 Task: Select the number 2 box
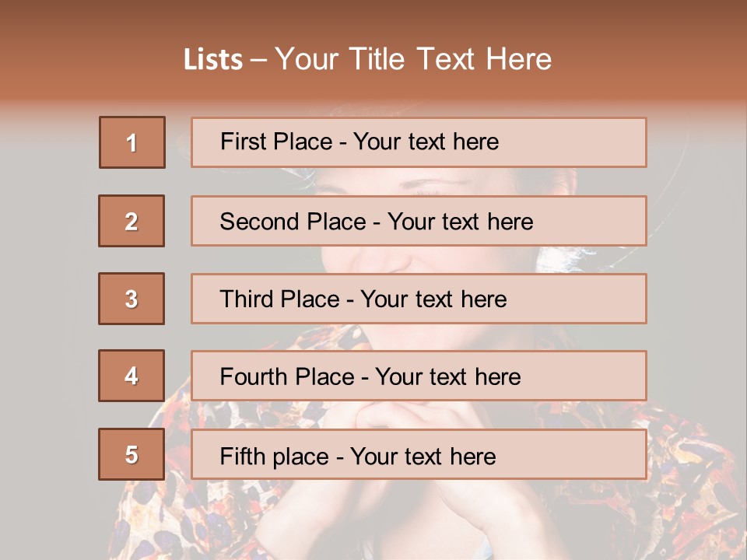(132, 221)
